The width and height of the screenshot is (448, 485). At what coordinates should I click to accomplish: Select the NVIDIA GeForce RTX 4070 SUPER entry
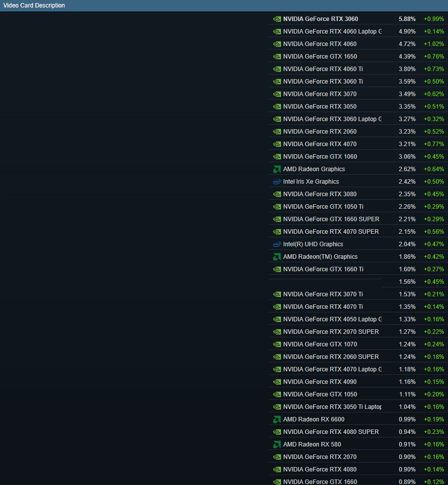(330, 232)
